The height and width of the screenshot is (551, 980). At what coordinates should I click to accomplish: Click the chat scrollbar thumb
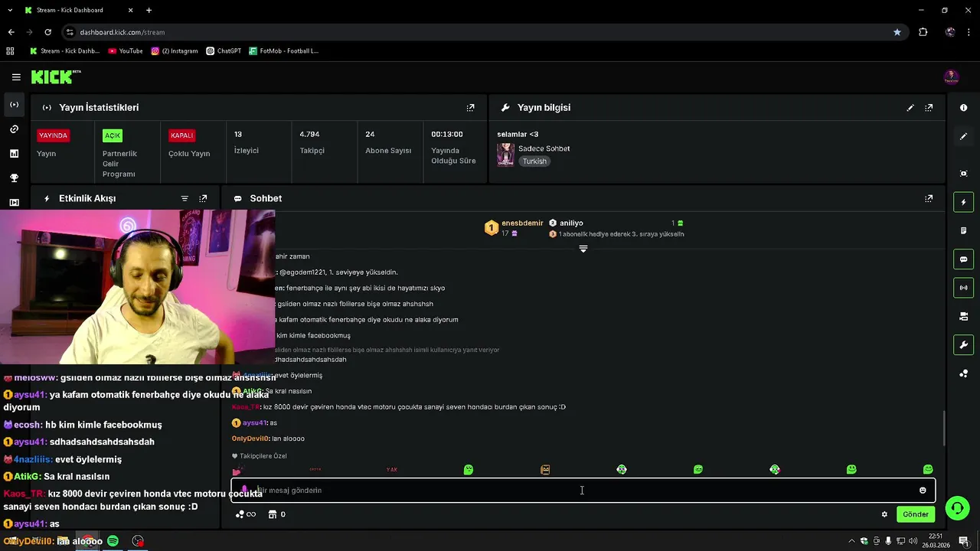(943, 428)
